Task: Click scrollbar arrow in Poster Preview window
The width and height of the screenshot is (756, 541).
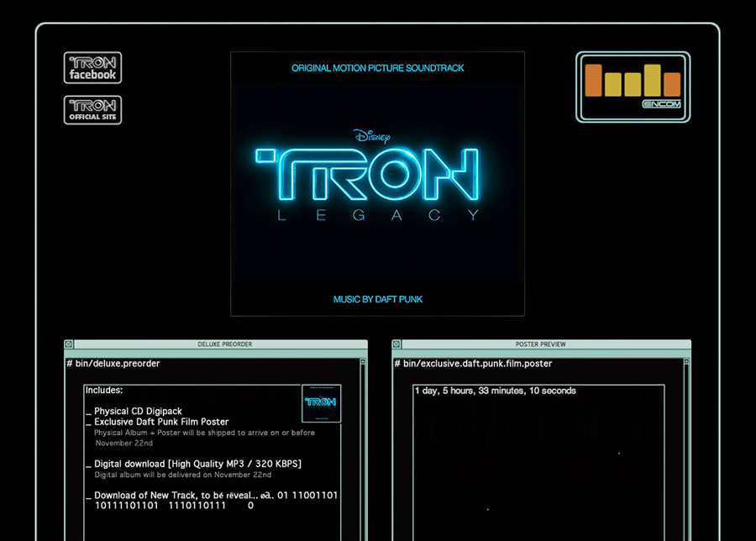Action: click(686, 361)
